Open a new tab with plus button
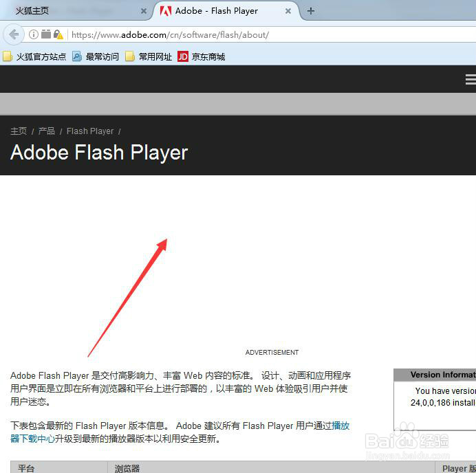This screenshot has height=473, width=476. pyautogui.click(x=310, y=11)
